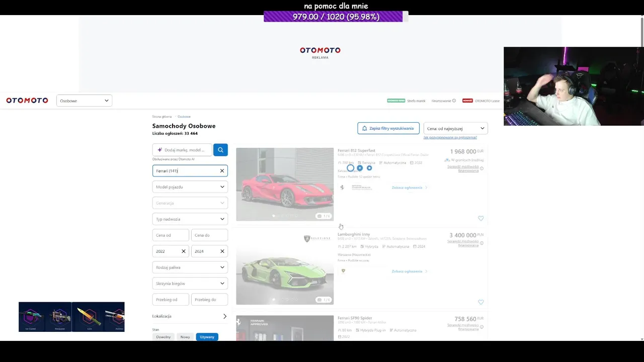Image resolution: width=644 pixels, height=362 pixels.
Task: Click info icon beside Lamborghini financing link
Action: pyautogui.click(x=481, y=243)
